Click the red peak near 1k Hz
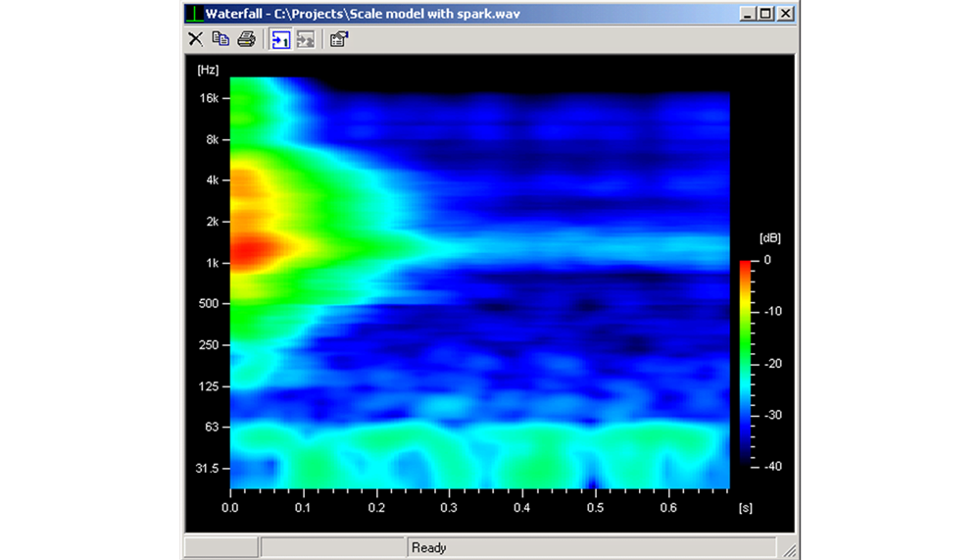 pyautogui.click(x=245, y=251)
